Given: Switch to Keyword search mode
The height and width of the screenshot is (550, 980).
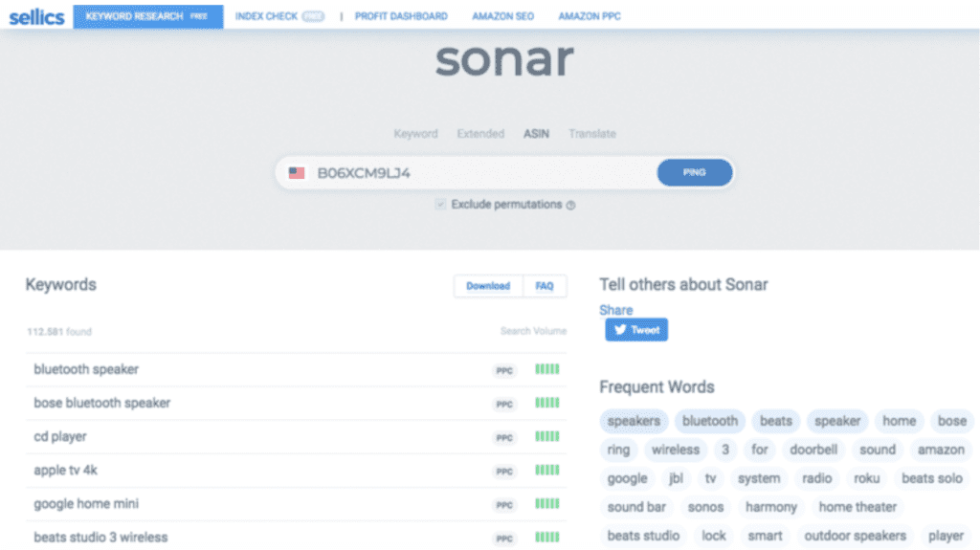Looking at the screenshot, I should (415, 134).
